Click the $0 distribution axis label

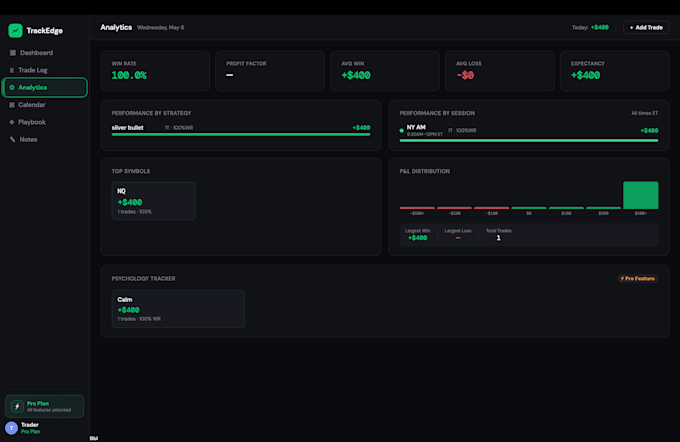coord(529,213)
